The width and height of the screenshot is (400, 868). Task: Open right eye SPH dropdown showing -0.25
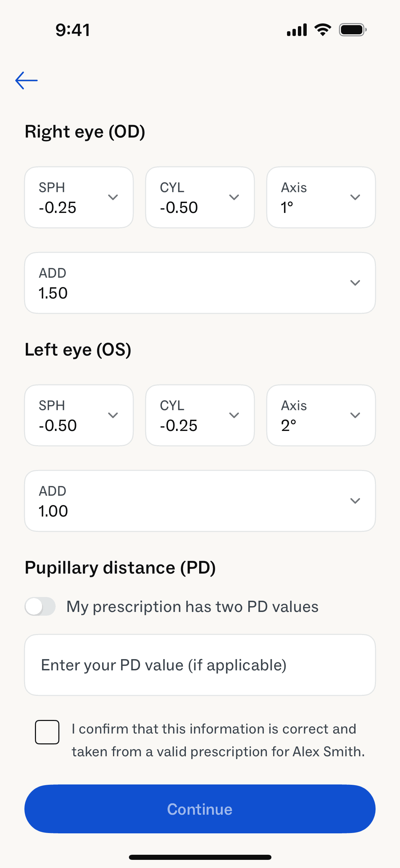(x=79, y=197)
